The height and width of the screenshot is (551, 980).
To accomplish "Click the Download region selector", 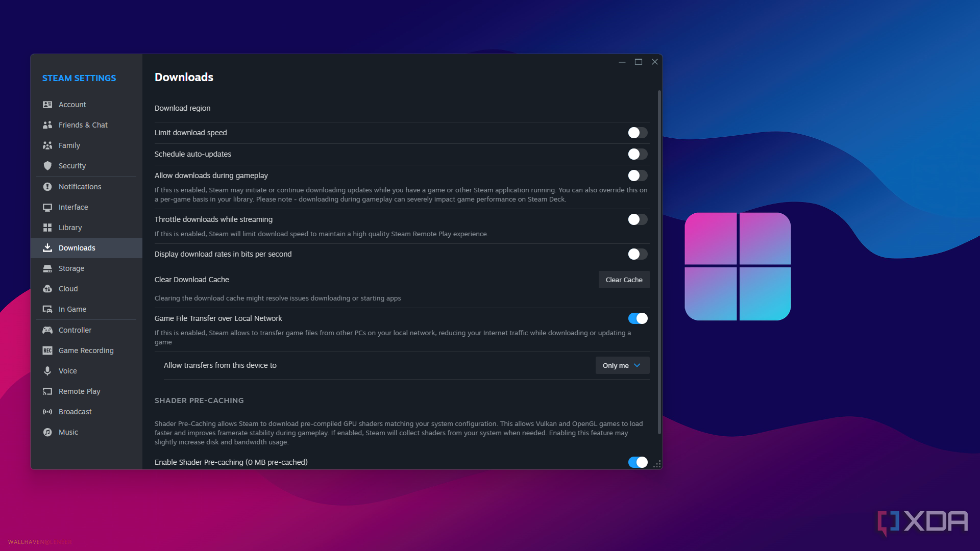I will tap(401, 108).
